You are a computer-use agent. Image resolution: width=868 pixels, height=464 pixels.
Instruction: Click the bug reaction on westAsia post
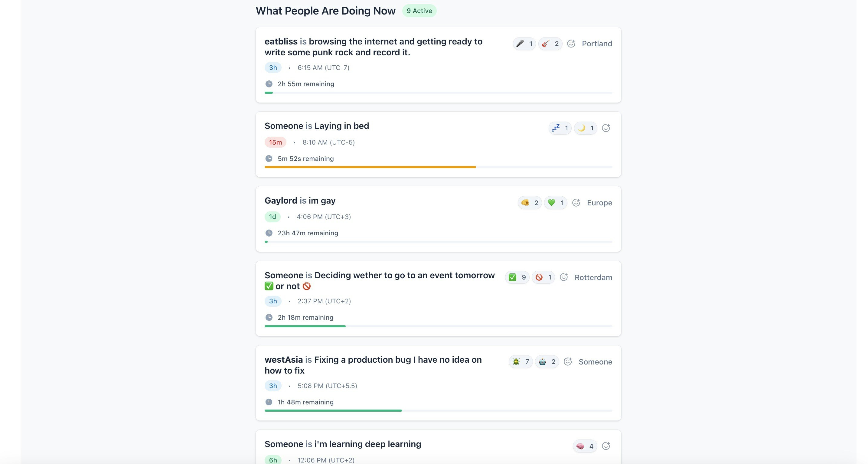pyautogui.click(x=520, y=362)
